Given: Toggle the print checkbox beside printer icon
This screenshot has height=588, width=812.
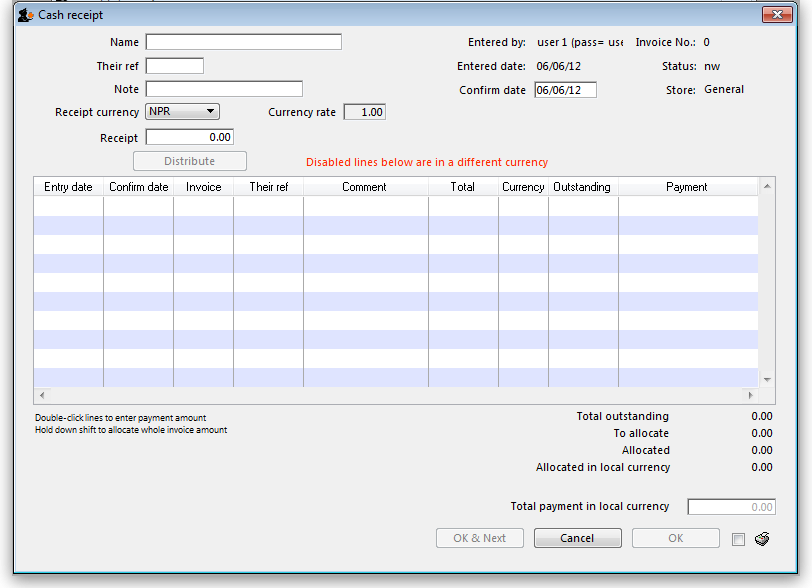Looking at the screenshot, I should click(738, 540).
